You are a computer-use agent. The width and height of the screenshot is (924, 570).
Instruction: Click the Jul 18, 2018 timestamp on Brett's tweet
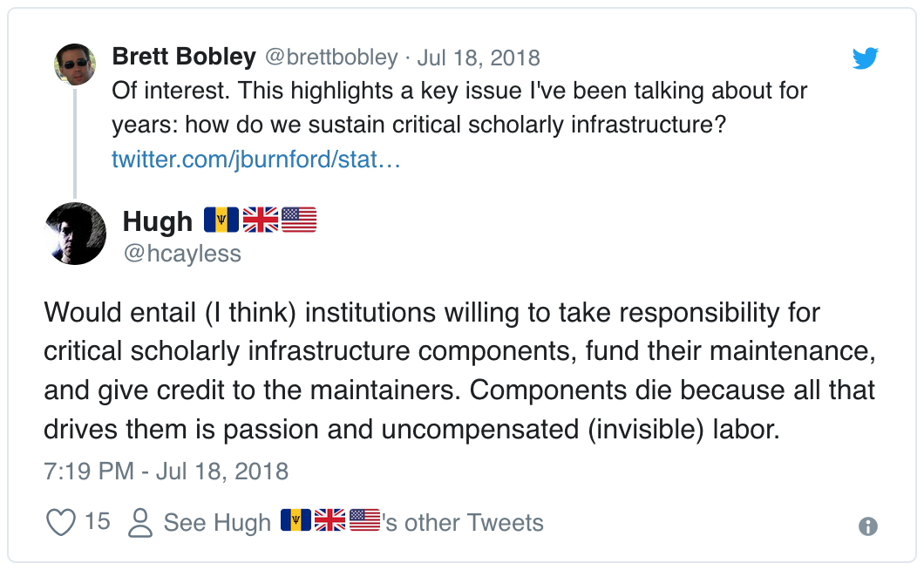coord(478,56)
